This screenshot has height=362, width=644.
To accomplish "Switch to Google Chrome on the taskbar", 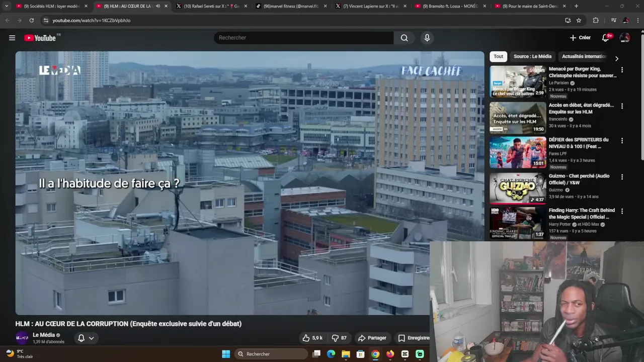I will (x=375, y=354).
